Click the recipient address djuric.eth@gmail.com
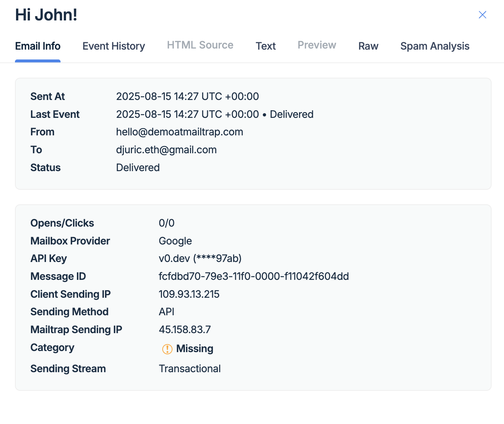504x424 pixels. pos(166,150)
